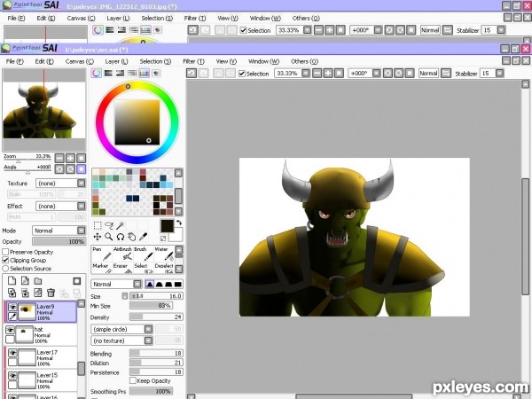Click the layer mask icon
Image resolution: width=532 pixels, height=399 pixels.
(76, 281)
